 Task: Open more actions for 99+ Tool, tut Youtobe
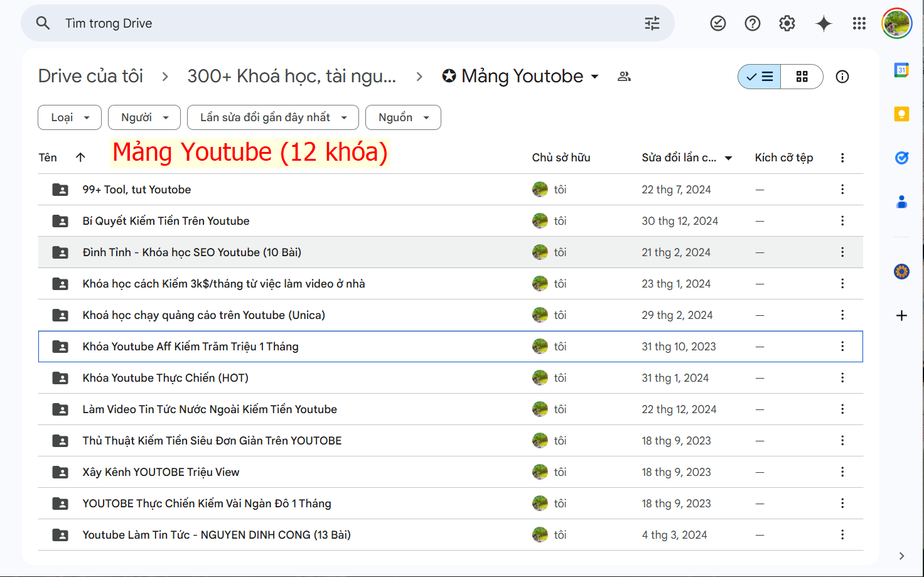coord(842,189)
